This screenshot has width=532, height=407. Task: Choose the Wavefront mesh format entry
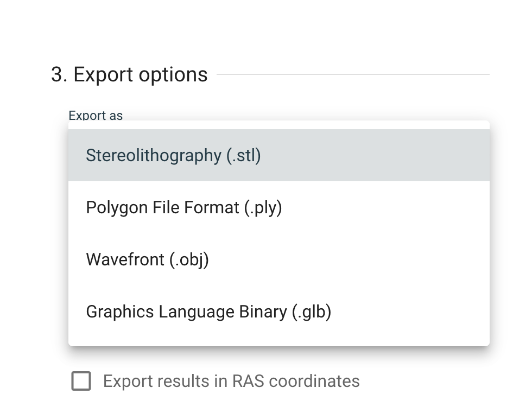coord(148,259)
